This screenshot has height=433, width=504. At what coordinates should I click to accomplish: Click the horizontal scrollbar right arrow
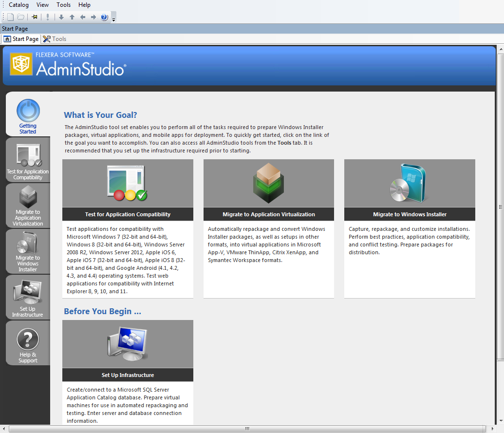(x=492, y=429)
